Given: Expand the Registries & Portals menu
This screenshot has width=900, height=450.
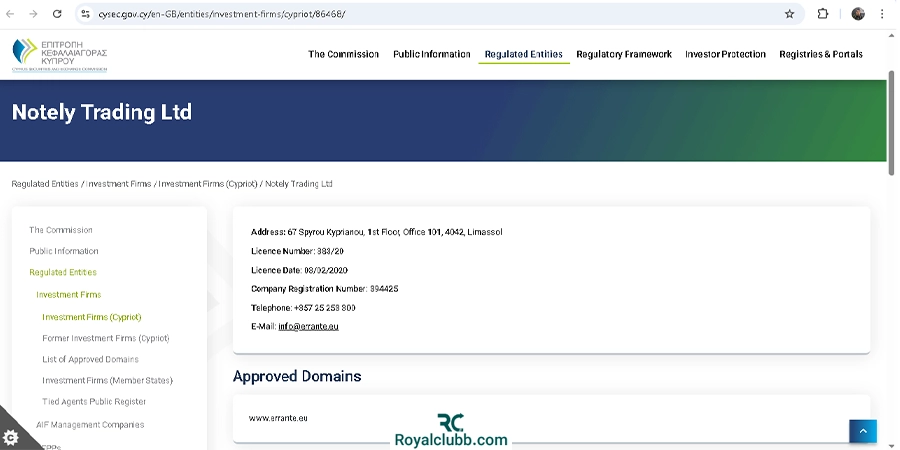Looking at the screenshot, I should click(820, 54).
